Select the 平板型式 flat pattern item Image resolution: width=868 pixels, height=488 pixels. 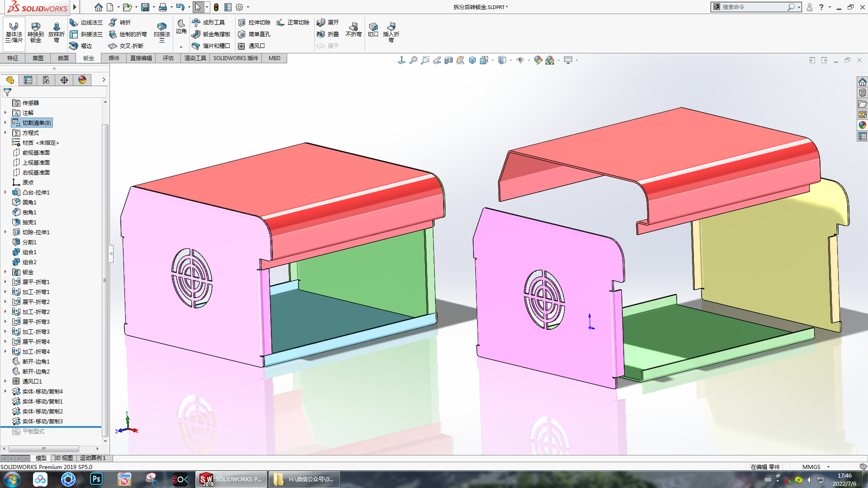(33, 431)
